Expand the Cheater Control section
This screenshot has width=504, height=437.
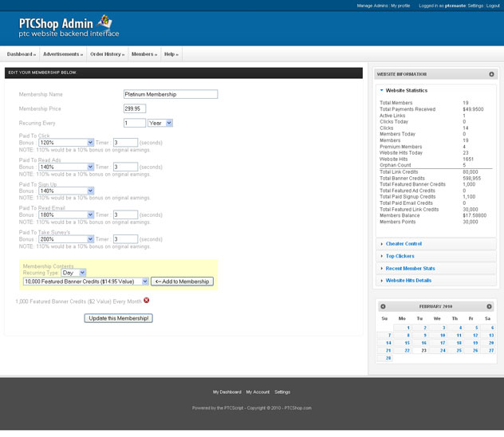pos(404,244)
